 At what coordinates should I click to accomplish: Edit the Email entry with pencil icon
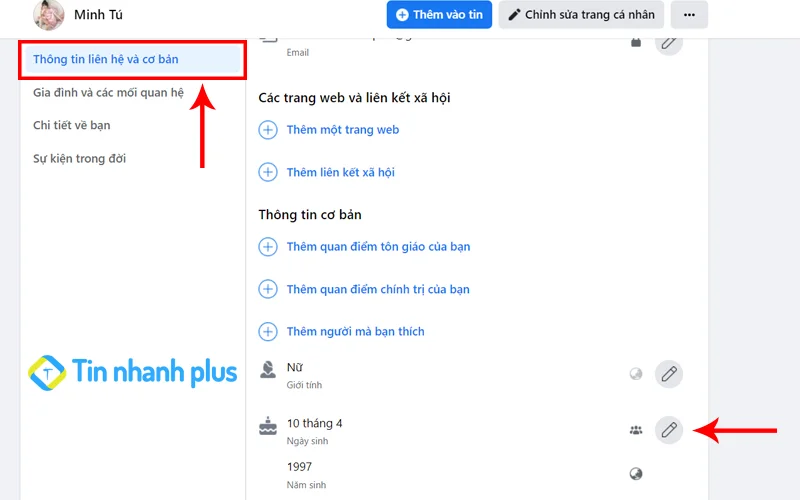[x=669, y=42]
